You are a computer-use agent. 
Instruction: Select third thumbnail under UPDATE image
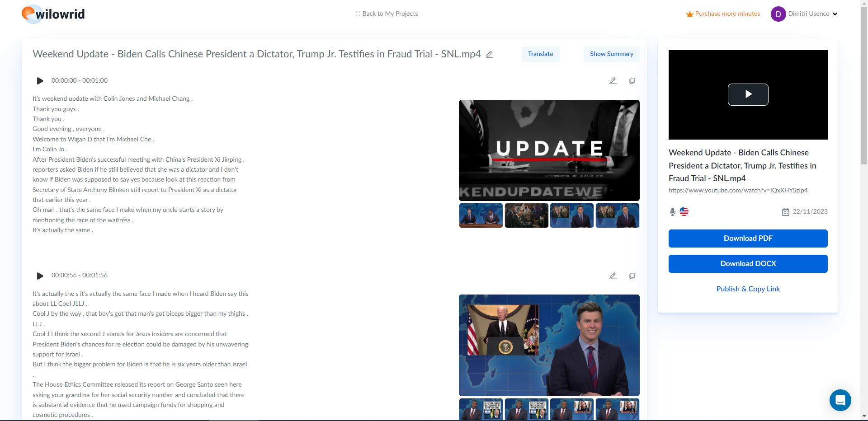coord(571,215)
